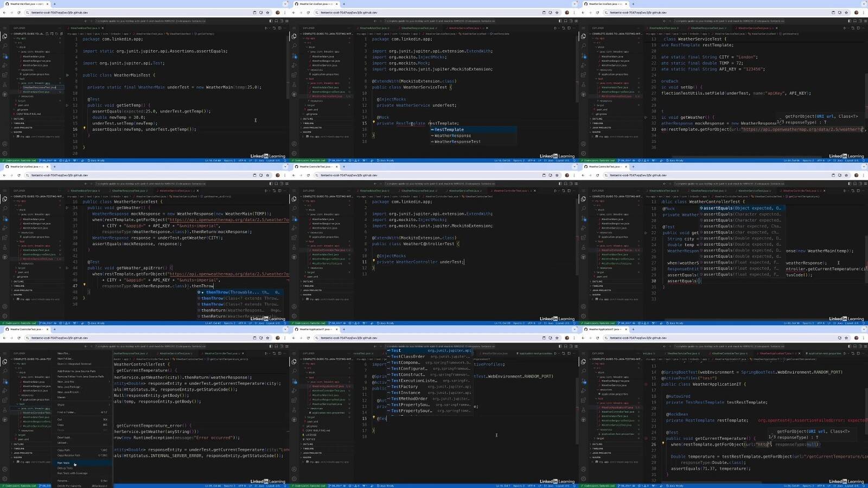Screen dimensions: 868x488
Task: Open the settings gear in bottom-left editor
Action: point(5,479)
